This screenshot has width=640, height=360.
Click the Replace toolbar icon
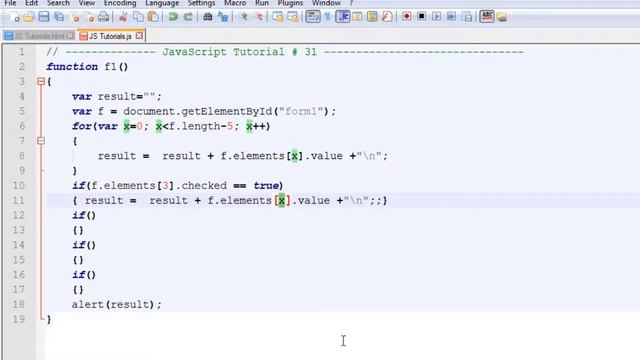coord(223,17)
